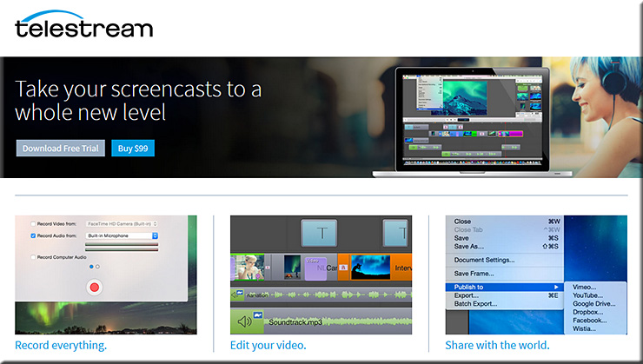This screenshot has height=364, width=643.
Task: Enable the Record Computer Audio checkbox
Action: tap(33, 257)
